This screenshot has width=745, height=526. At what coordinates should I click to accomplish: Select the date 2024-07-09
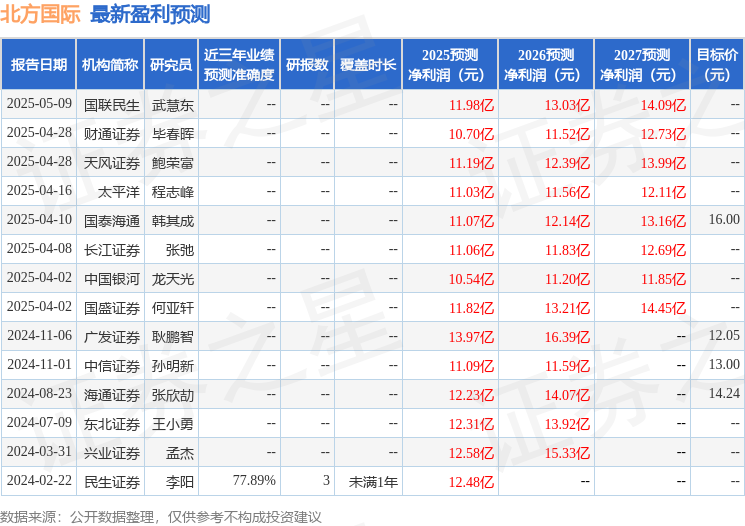[x=39, y=422]
